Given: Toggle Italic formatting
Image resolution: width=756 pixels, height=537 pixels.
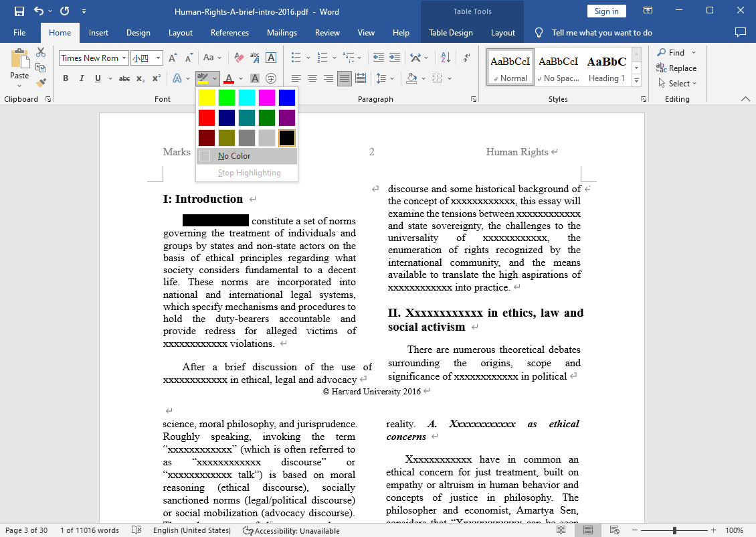Looking at the screenshot, I should click(82, 78).
